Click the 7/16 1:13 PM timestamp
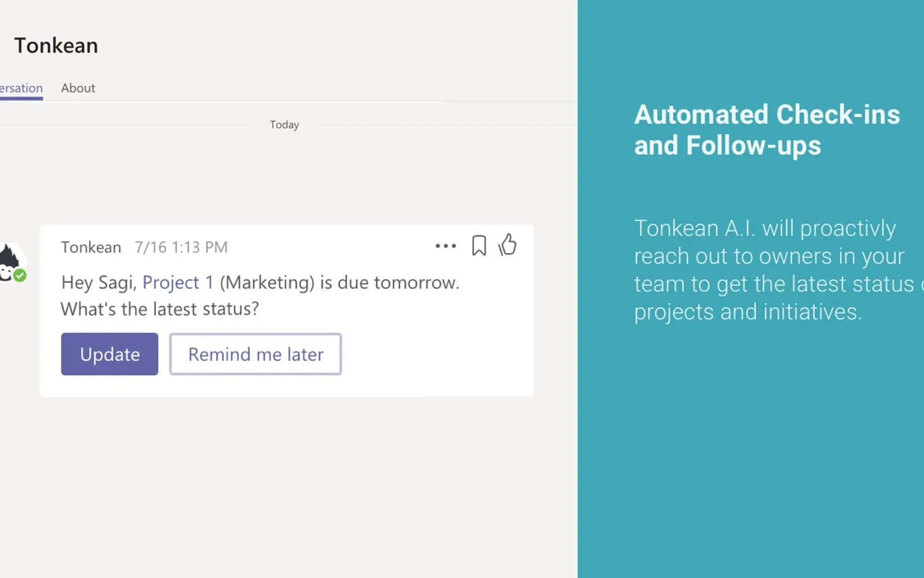The height and width of the screenshot is (578, 924). pyautogui.click(x=181, y=247)
